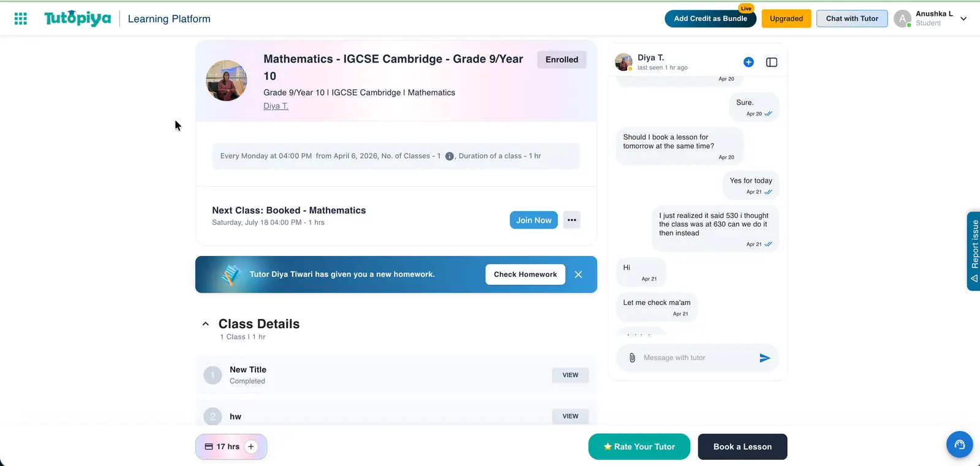
Task: Click 'Let me check ma'am' message
Action: click(657, 307)
